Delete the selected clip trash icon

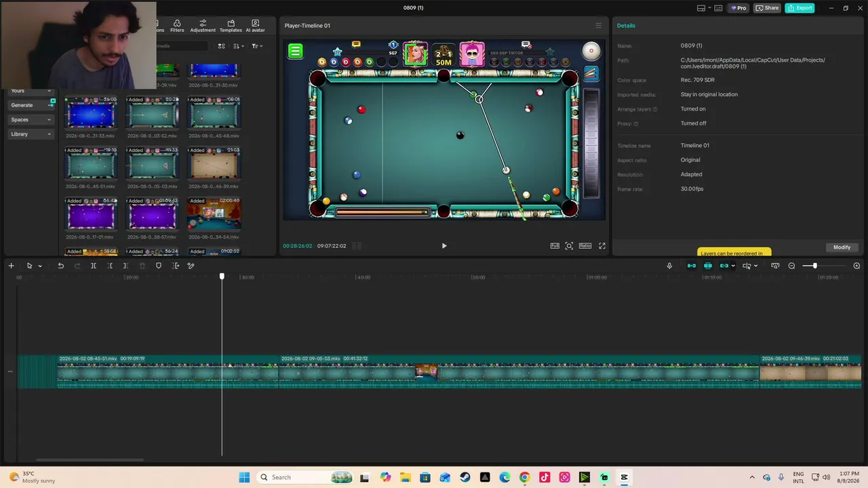tap(142, 266)
